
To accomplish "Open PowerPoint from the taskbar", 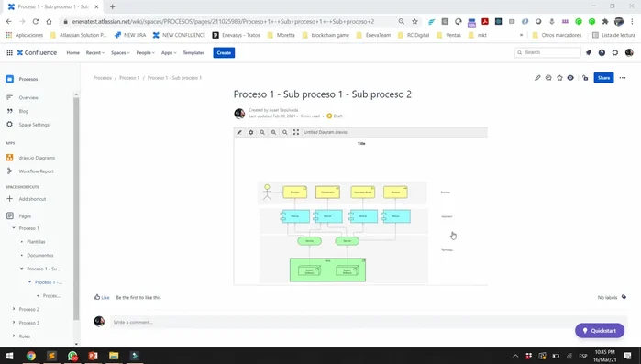I will 93,356.
